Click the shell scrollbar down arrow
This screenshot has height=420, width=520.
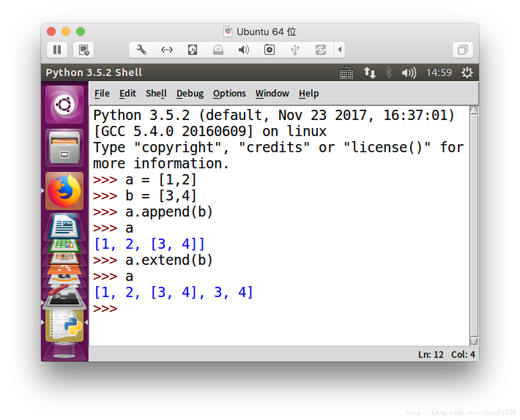474,341
